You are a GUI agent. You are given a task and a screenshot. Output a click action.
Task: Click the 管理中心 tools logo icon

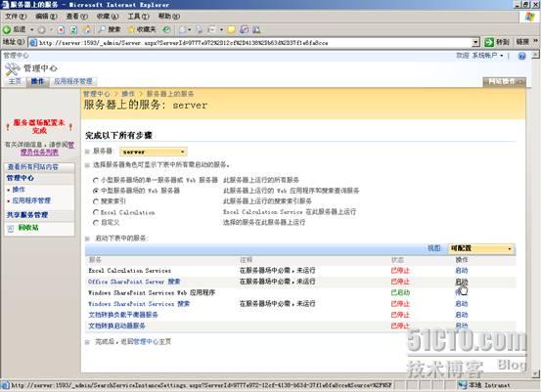tap(13, 69)
